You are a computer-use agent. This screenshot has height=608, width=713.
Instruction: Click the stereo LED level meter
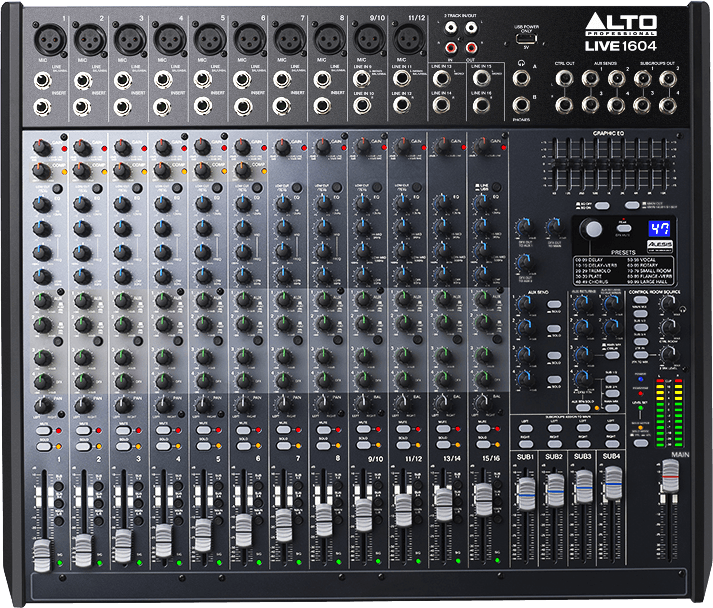669,412
